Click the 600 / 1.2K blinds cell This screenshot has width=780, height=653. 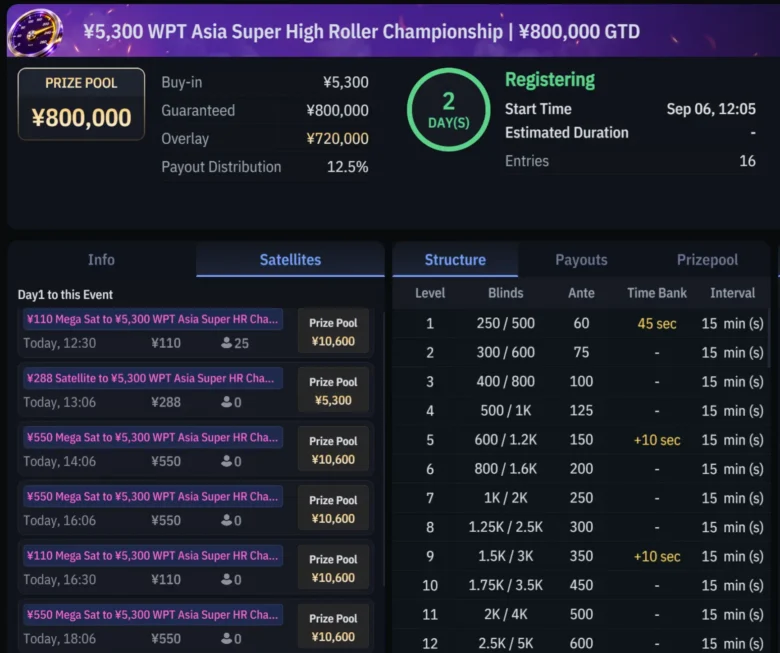point(505,440)
